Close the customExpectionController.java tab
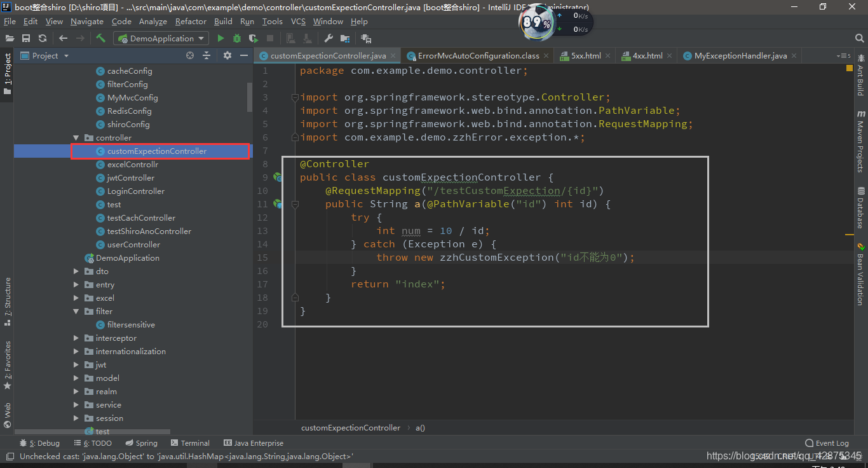868x468 pixels. (394, 56)
